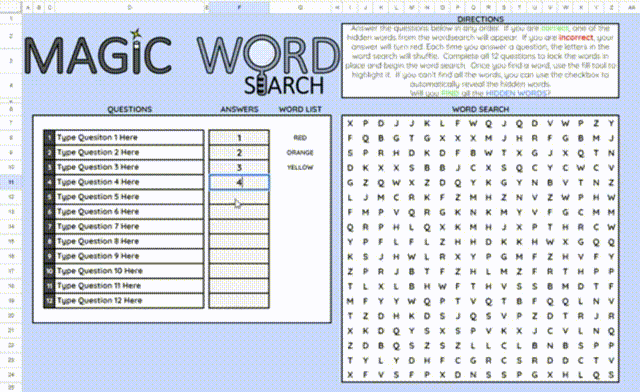Click the black number 1 badge beside Question 1
Screen dimensions: 640x392
pos(49,138)
